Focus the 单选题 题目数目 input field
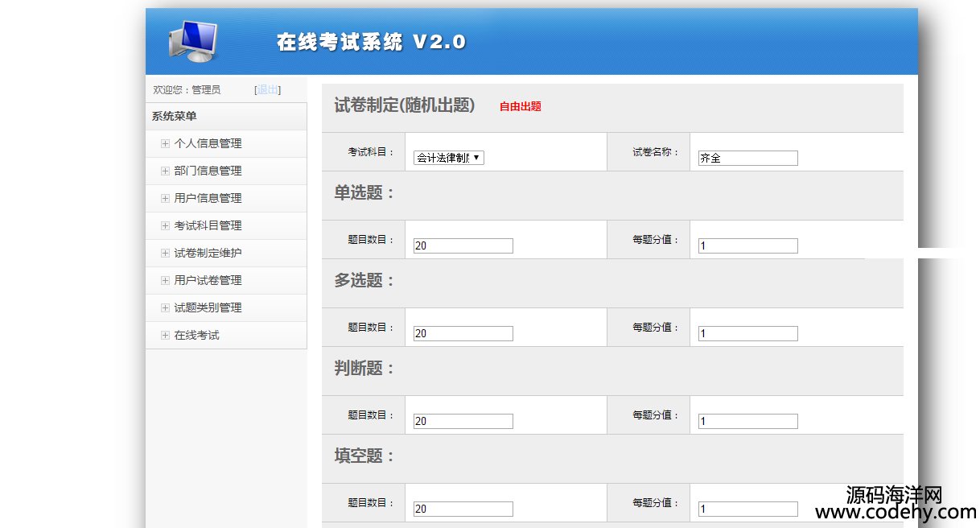 (463, 246)
